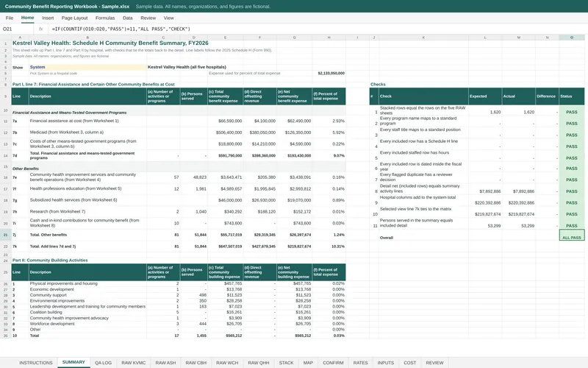The width and height of the screenshot is (588, 368).
Task: Select the 53,299 actual value cell
Action: [x=519, y=224]
